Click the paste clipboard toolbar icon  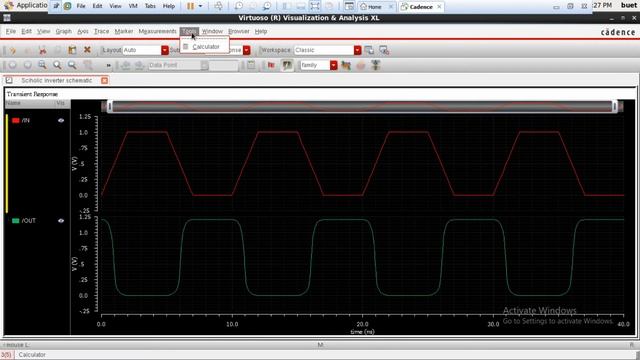pyautogui.click(x=72, y=50)
